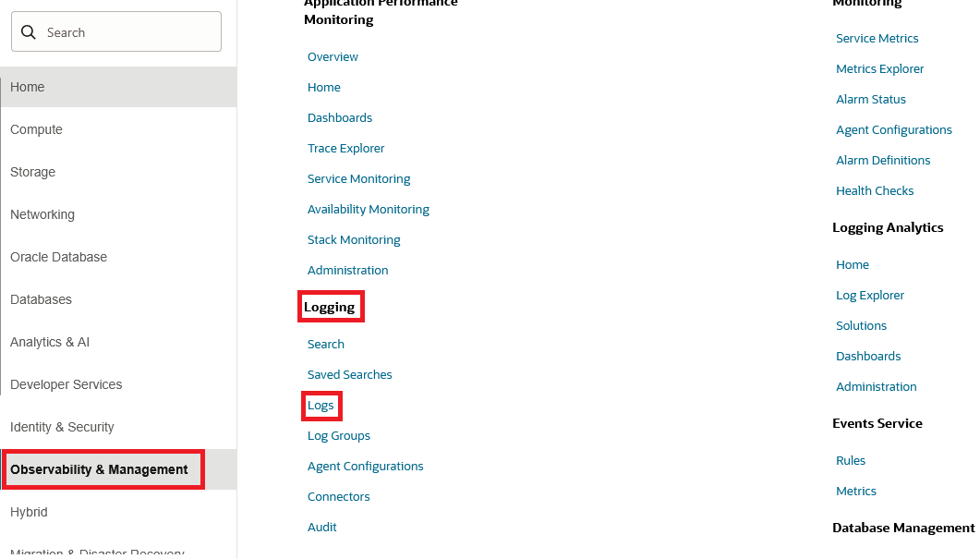This screenshot has width=980, height=559.
Task: Select Developer Services in the sidebar
Action: [67, 384]
